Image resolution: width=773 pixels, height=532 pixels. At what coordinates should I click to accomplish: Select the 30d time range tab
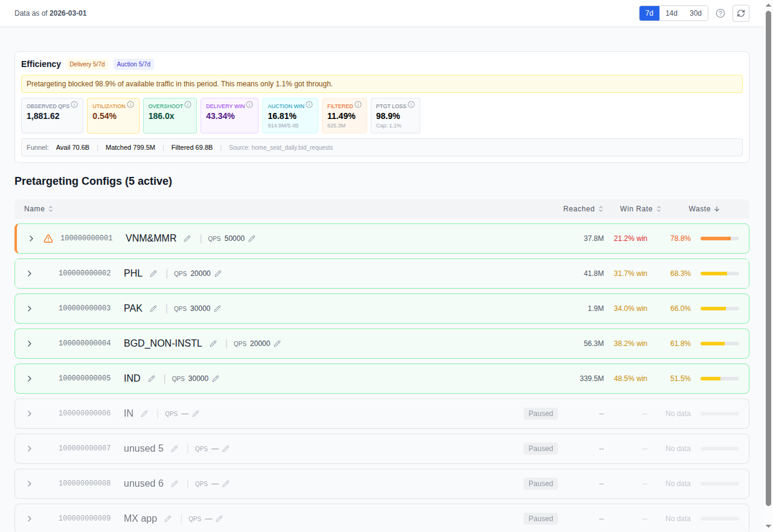tap(695, 13)
